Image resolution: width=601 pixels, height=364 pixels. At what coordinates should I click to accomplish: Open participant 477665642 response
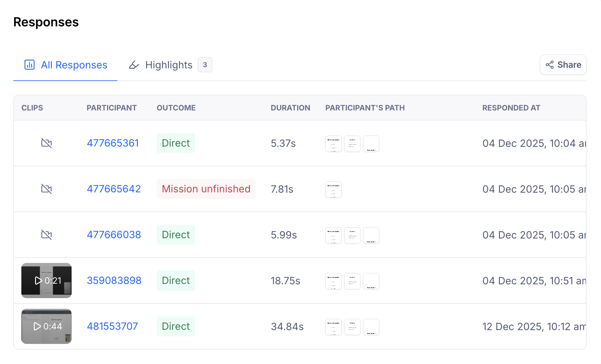click(114, 189)
